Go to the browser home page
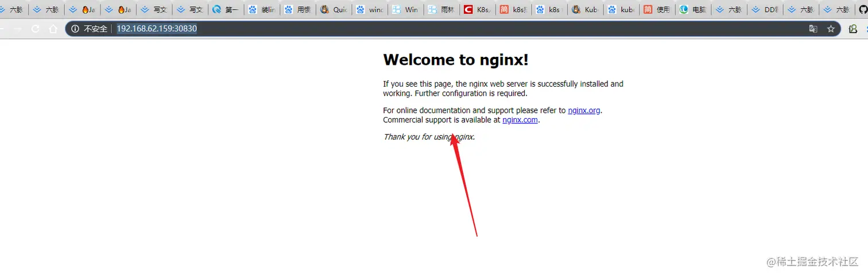Image resolution: width=868 pixels, height=277 pixels. pos(53,29)
